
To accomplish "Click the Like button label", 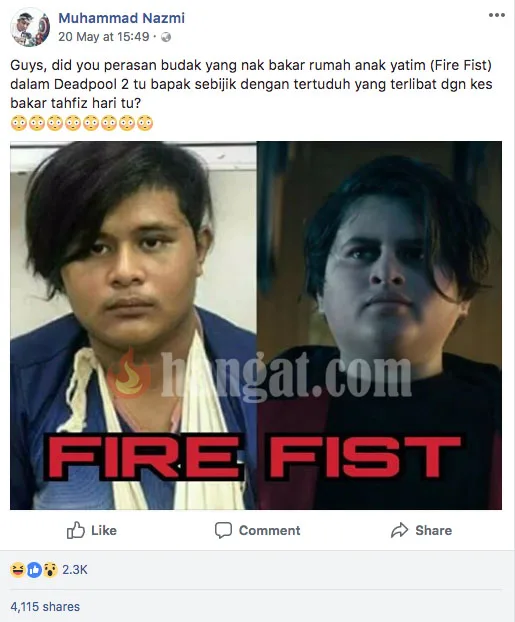I will (x=104, y=531).
